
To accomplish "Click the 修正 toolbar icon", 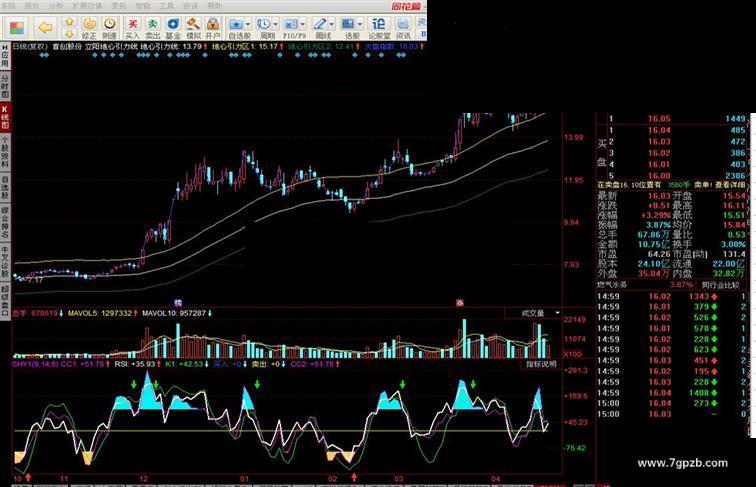I will [89, 28].
